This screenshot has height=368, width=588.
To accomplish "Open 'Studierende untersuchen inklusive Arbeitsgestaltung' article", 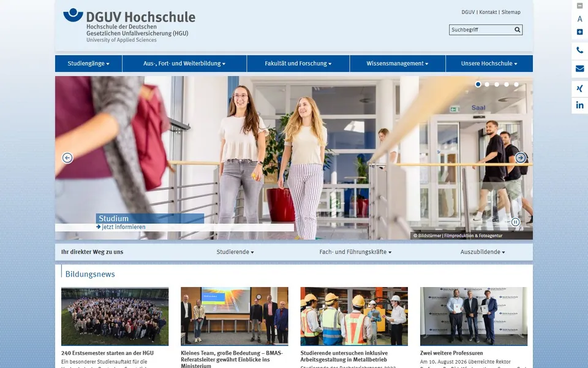I will [x=344, y=356].
